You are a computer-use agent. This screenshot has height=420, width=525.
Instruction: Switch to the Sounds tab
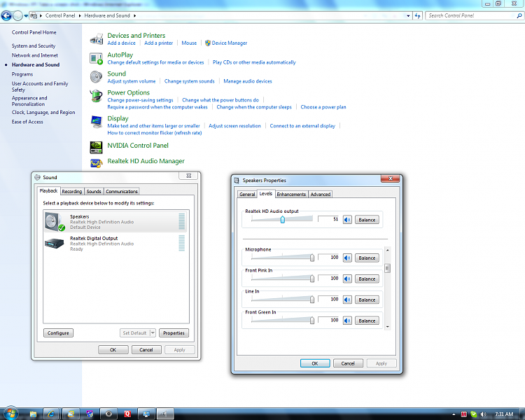coord(94,191)
